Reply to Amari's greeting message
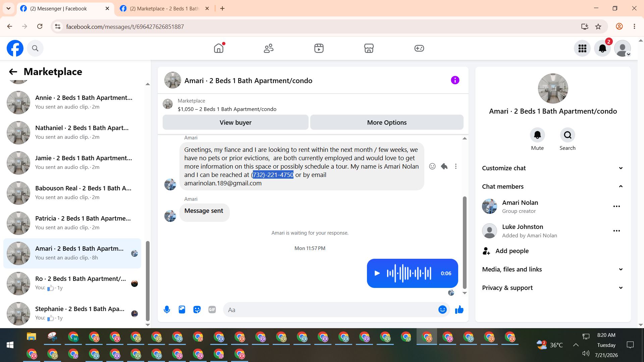 444,166
